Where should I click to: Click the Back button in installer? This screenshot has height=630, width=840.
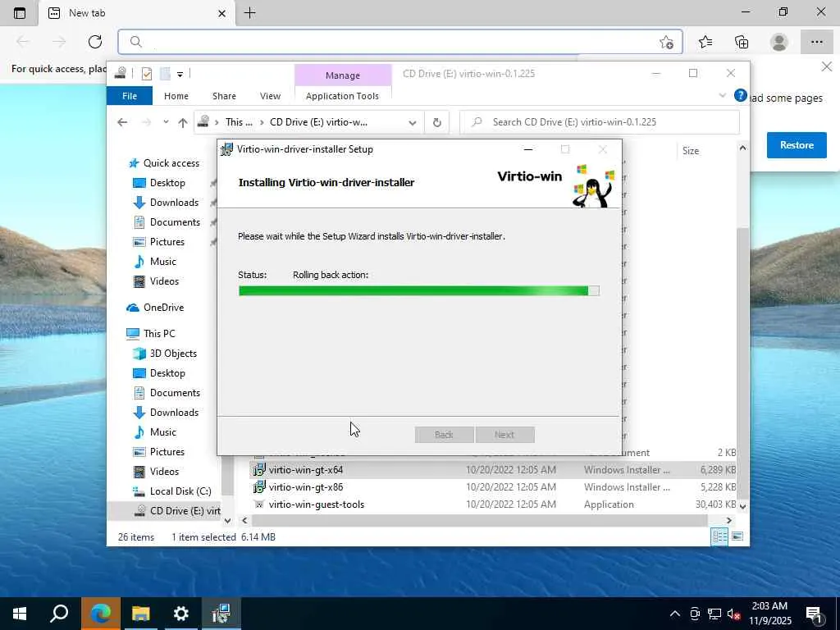(x=444, y=435)
